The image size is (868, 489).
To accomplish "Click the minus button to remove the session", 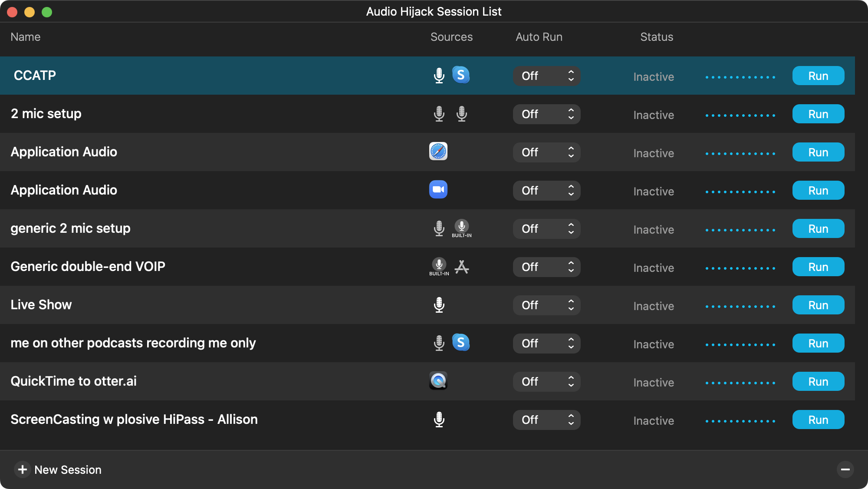I will (845, 469).
